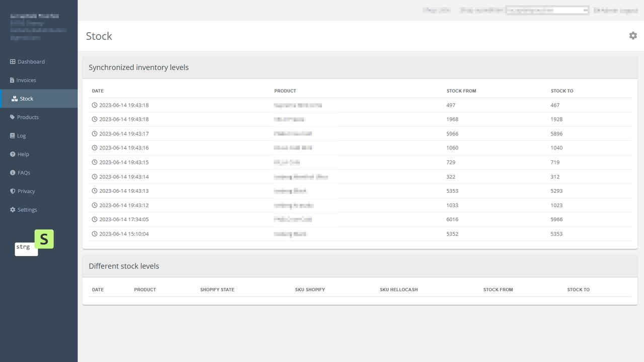Click the 6016 stock value link
The image size is (644, 362).
click(x=452, y=219)
